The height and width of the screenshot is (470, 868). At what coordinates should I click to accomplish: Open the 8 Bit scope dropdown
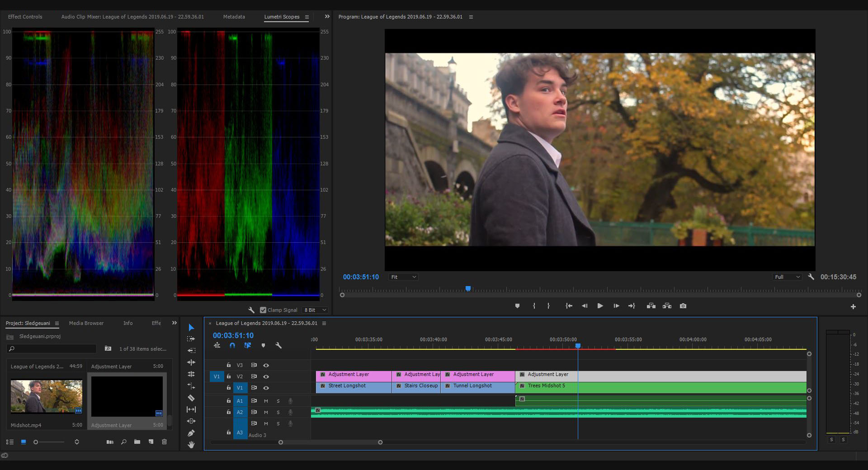pos(315,310)
